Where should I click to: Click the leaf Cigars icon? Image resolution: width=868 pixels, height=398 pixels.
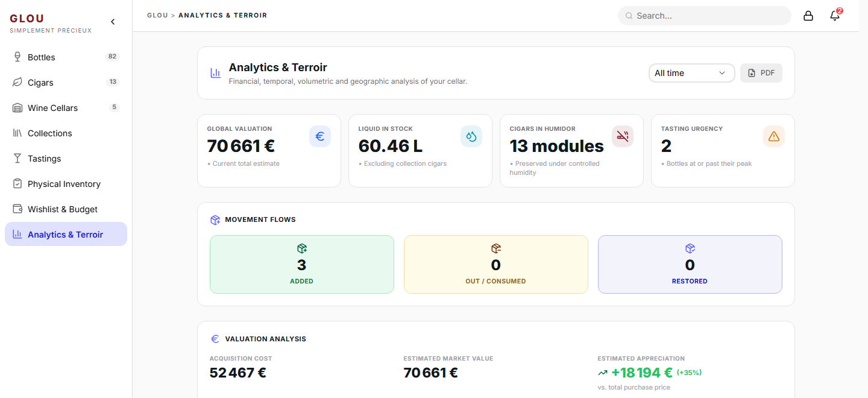tap(17, 82)
